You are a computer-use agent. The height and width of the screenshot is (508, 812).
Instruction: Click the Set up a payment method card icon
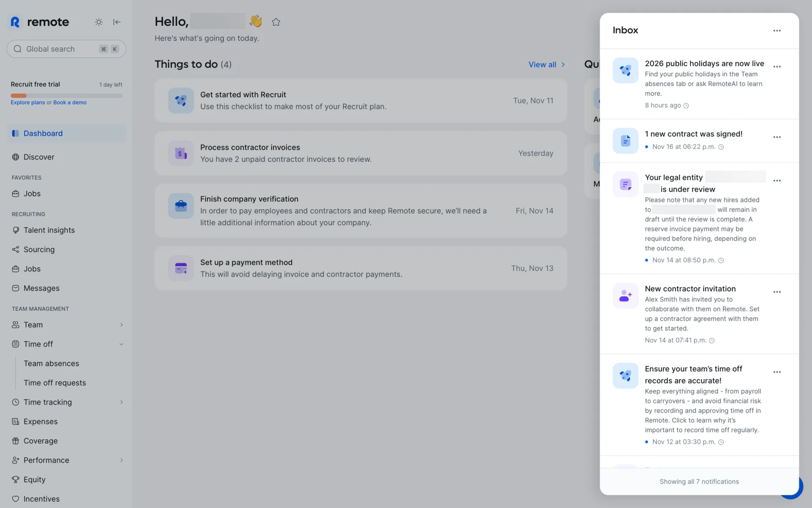(181, 268)
